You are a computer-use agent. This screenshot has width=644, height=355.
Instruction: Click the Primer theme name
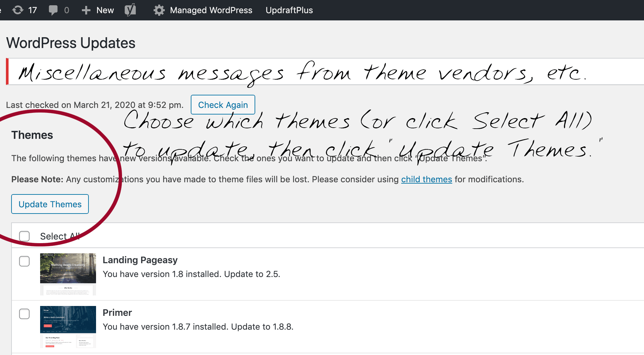pos(117,313)
